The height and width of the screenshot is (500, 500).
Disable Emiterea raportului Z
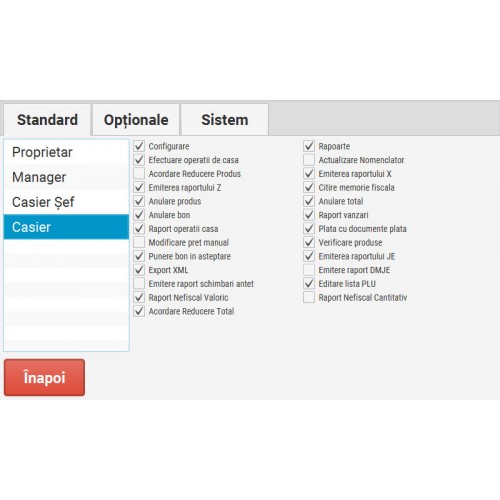(x=139, y=187)
